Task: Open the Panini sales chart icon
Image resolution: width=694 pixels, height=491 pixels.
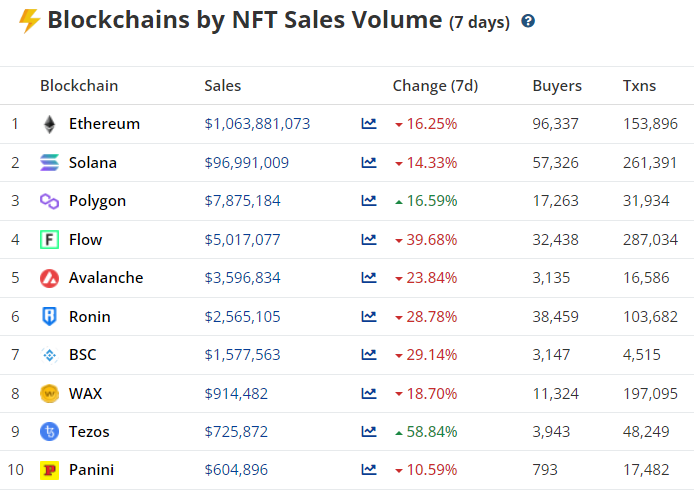Action: tap(369, 470)
